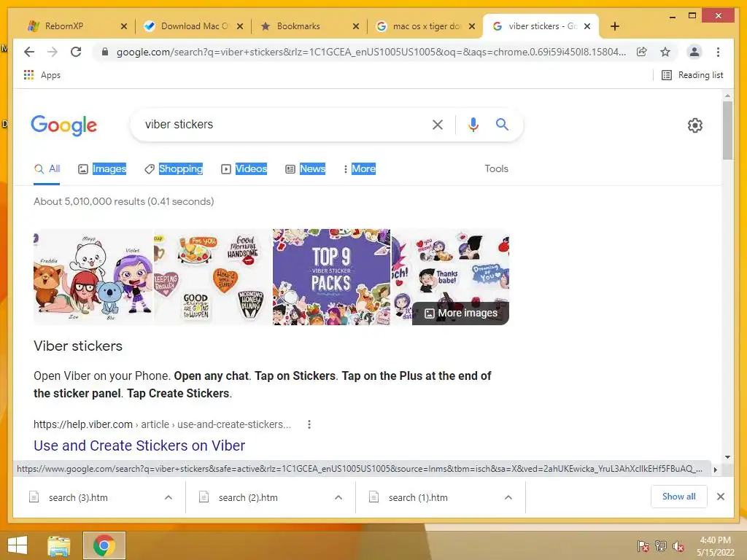Click the help.viber.com URL breadcrumb
747x560 pixels.
pos(162,424)
